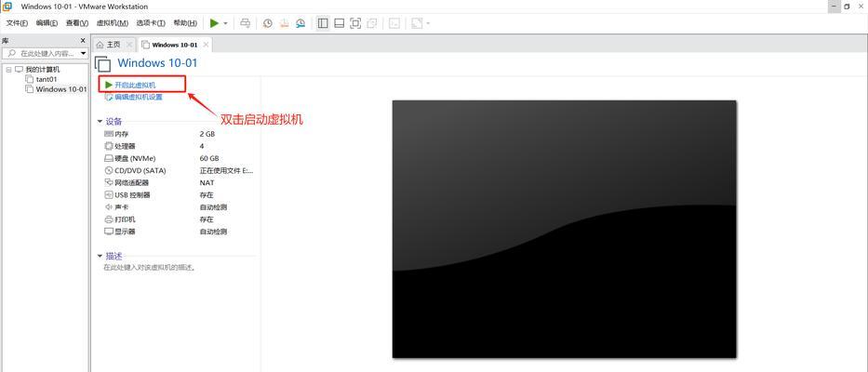Click the USB 控制器 device icon
Screen dimensions: 868x372
109,195
